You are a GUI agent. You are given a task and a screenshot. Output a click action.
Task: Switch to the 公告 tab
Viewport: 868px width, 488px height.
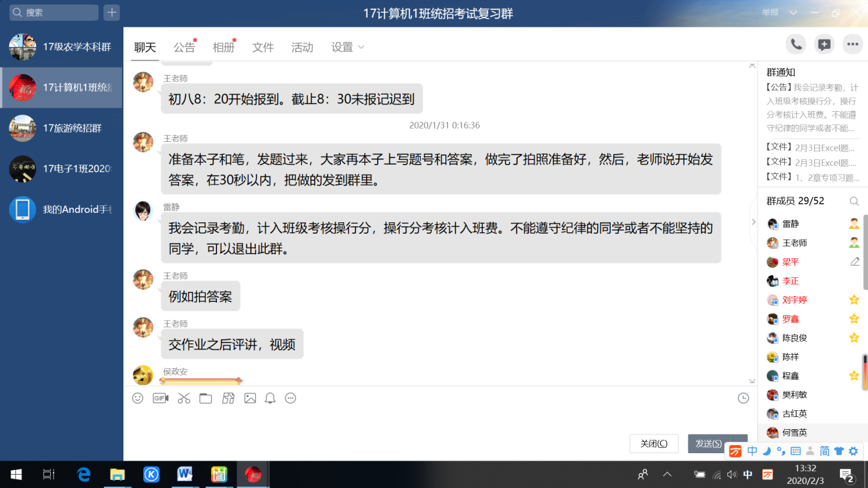184,47
